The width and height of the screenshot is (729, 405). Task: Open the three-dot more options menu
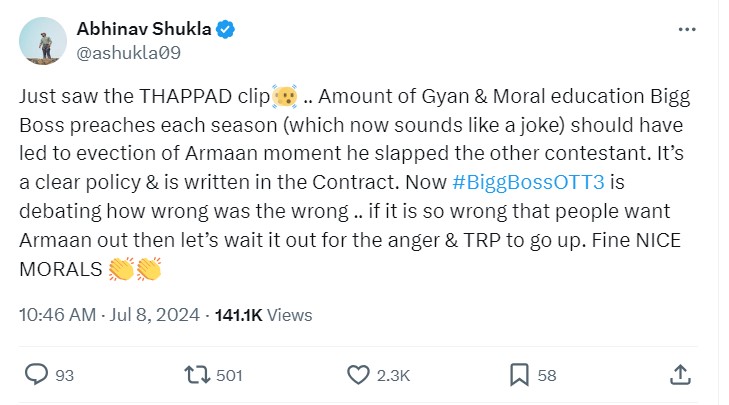point(686,30)
